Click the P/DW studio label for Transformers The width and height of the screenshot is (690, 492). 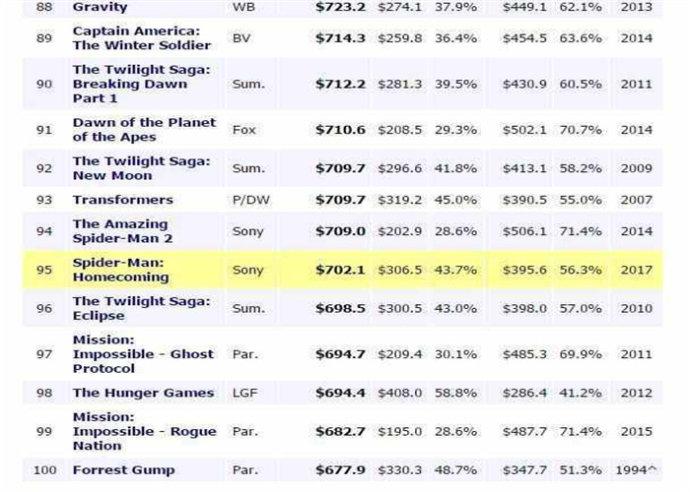click(251, 200)
